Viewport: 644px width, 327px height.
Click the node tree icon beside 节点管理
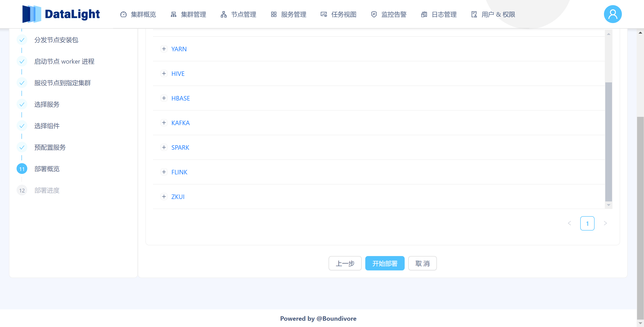[x=224, y=15]
